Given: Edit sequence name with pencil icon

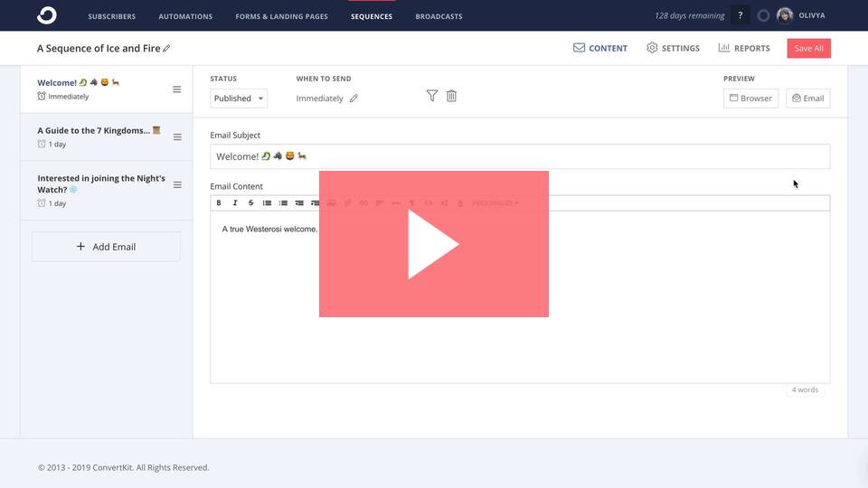Looking at the screenshot, I should [166, 49].
